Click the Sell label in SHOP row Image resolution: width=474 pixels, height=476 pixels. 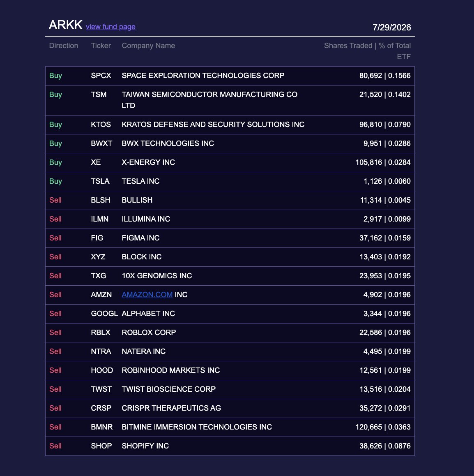[x=55, y=446]
